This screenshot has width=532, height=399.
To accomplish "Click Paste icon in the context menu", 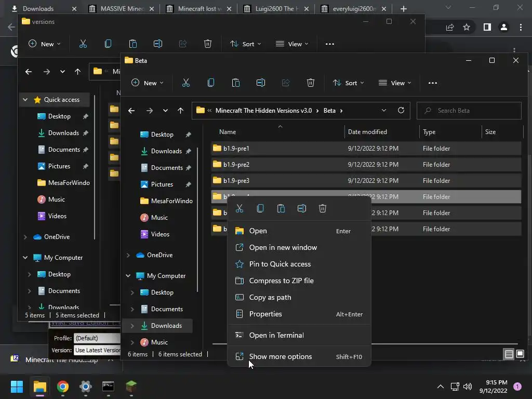I will click(x=281, y=208).
